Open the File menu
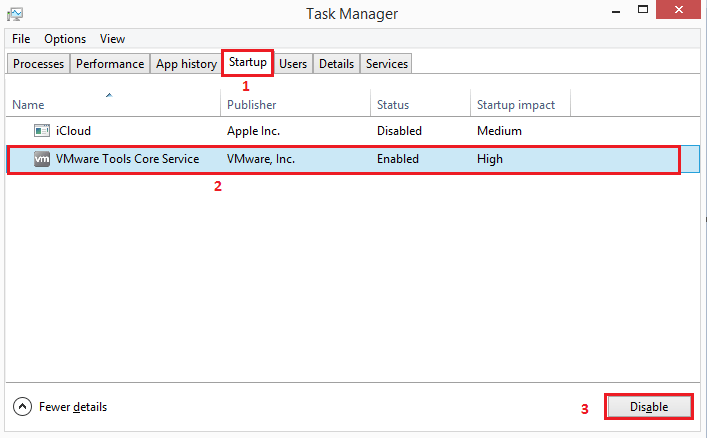707x438 pixels. click(x=20, y=39)
